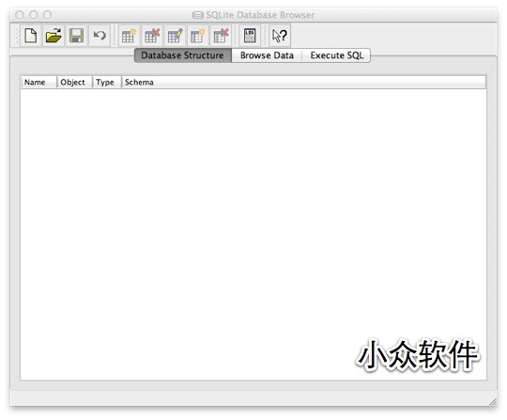Click the Create Index icon
Screen dimensions: 507x420
[x=197, y=36]
